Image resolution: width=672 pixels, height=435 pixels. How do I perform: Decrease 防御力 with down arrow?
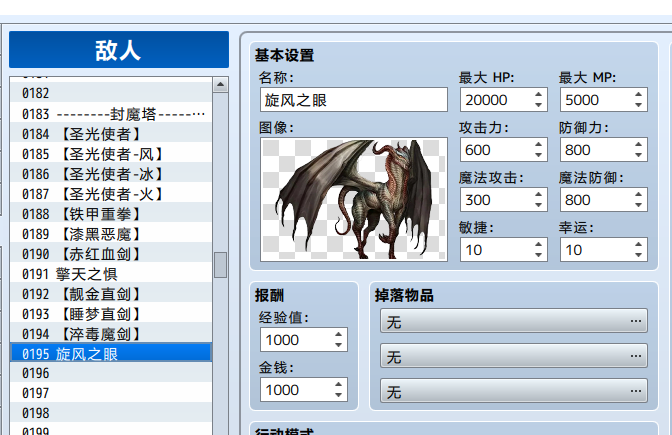coord(639,156)
